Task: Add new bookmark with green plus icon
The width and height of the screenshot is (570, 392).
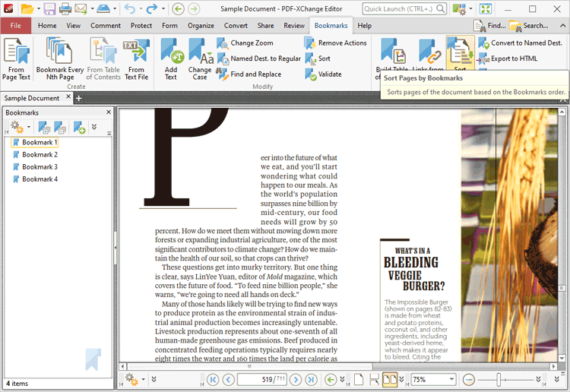Action: (79, 128)
